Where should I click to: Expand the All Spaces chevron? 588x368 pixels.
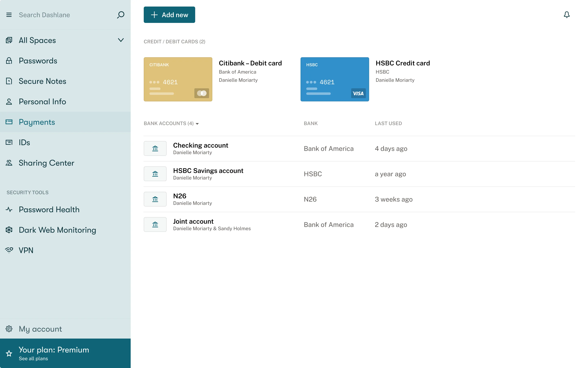pos(121,40)
